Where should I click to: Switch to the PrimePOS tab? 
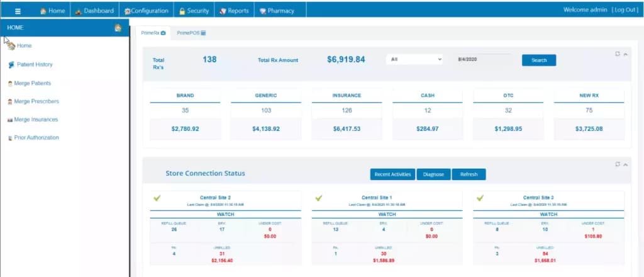pyautogui.click(x=191, y=33)
